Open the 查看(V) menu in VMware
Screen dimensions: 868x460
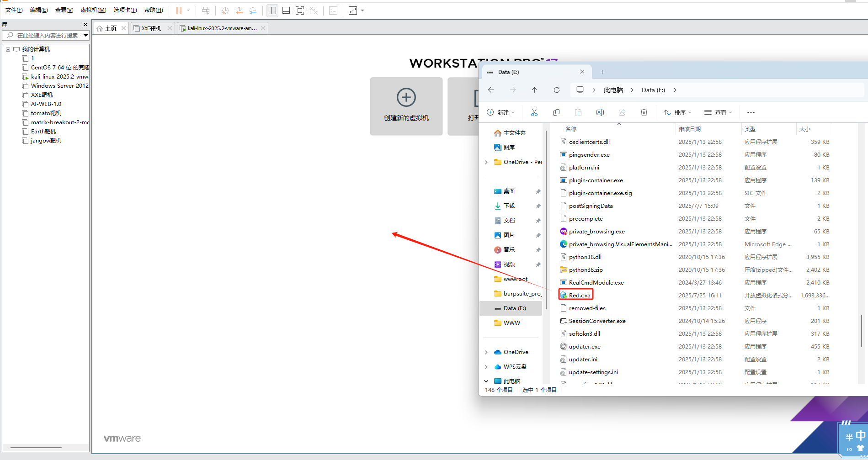pos(64,10)
